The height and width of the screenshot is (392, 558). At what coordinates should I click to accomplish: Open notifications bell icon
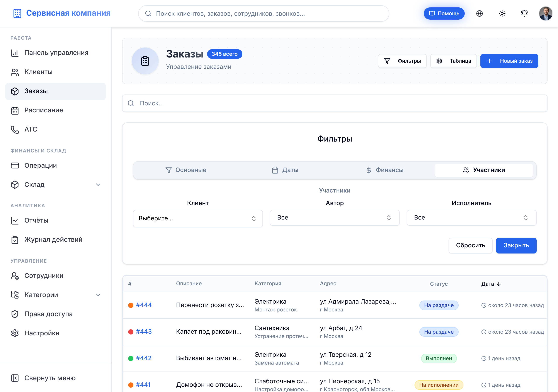(524, 14)
